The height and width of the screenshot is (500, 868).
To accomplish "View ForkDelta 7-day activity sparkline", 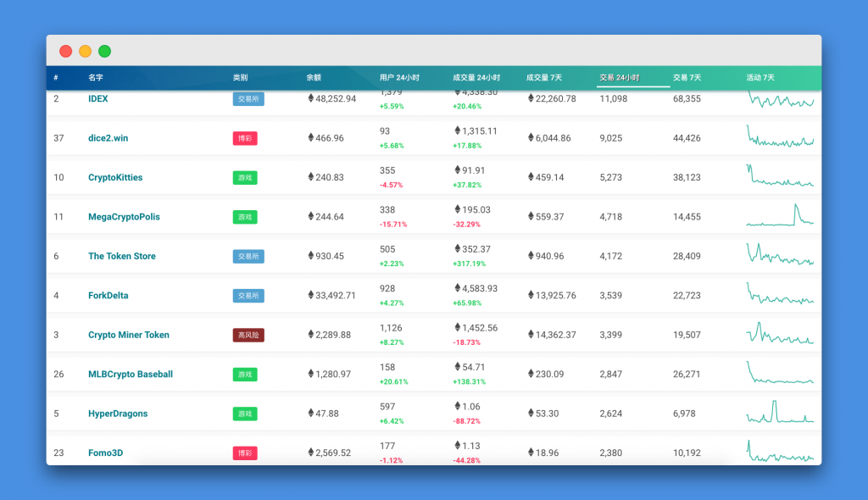I will click(x=780, y=293).
